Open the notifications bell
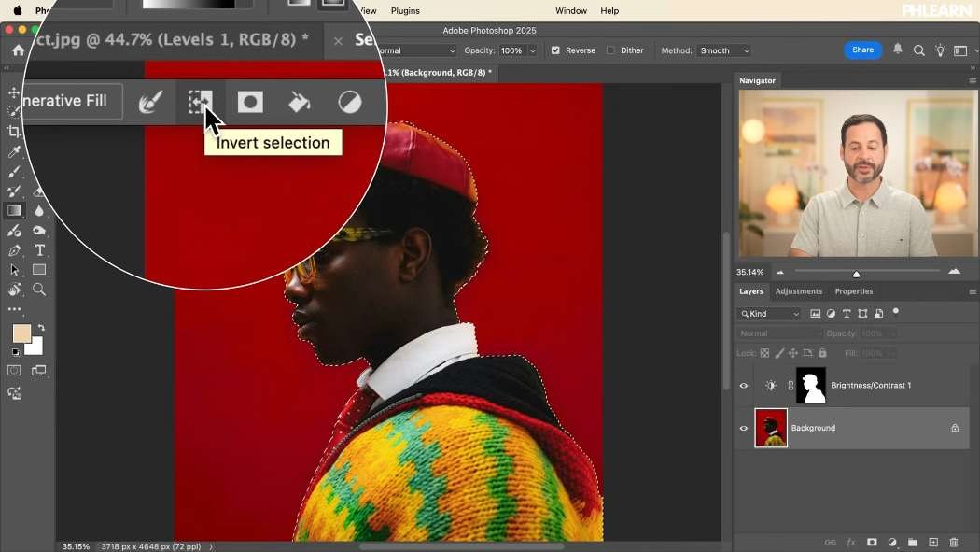 (898, 50)
